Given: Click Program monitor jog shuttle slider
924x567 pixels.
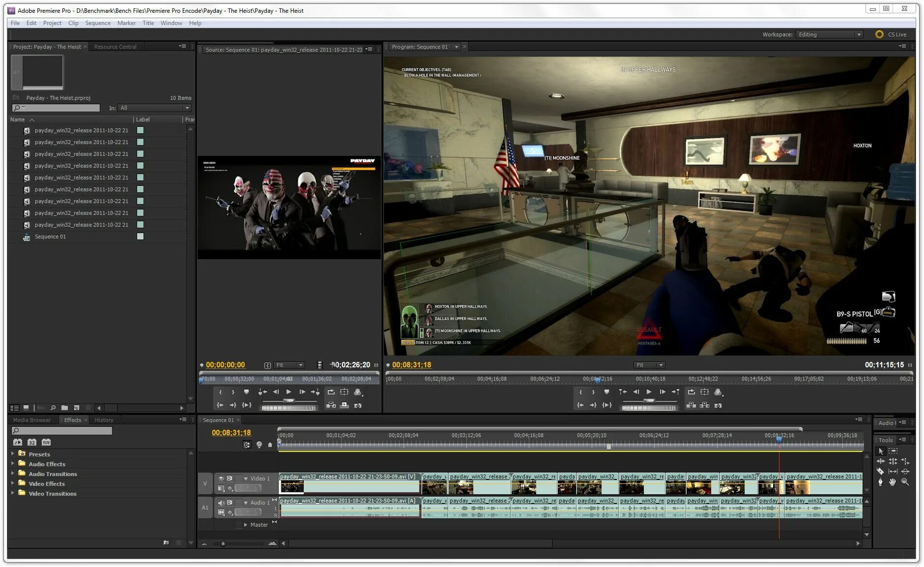Looking at the screenshot, I should [x=649, y=401].
